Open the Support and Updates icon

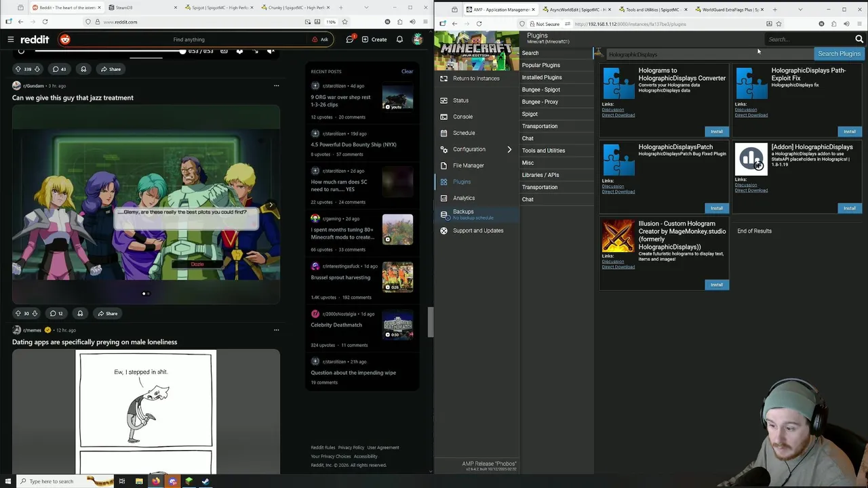[444, 230]
